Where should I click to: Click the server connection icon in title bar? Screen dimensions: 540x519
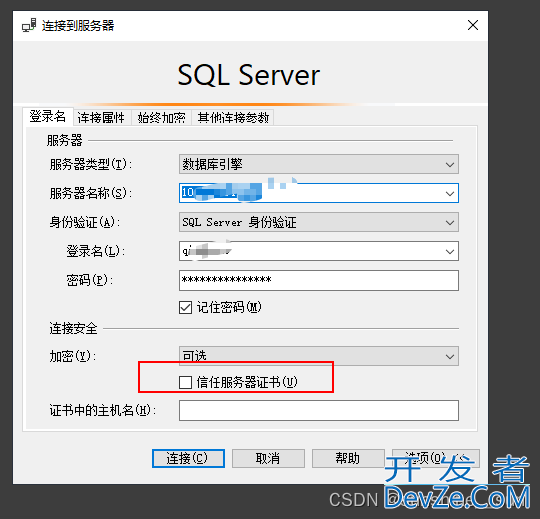click(x=29, y=25)
